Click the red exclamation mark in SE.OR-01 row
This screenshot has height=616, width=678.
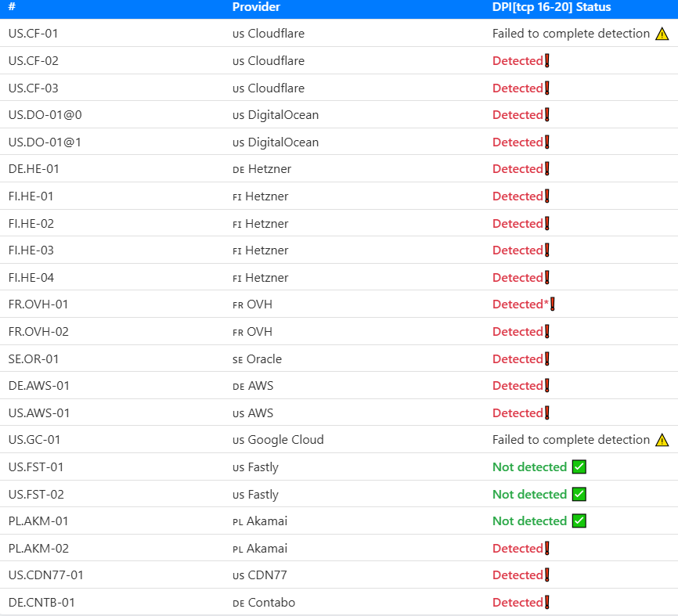click(x=547, y=358)
